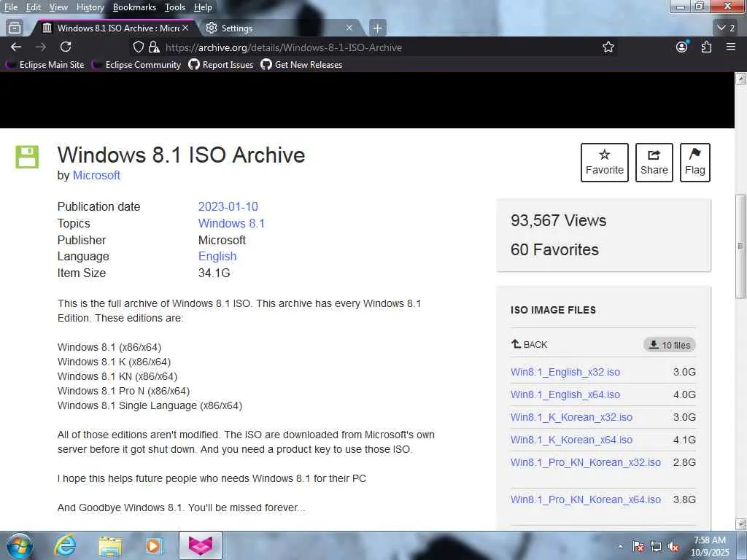Open the Firefox View icon left of tabs
The width and height of the screenshot is (747, 560).
15,28
